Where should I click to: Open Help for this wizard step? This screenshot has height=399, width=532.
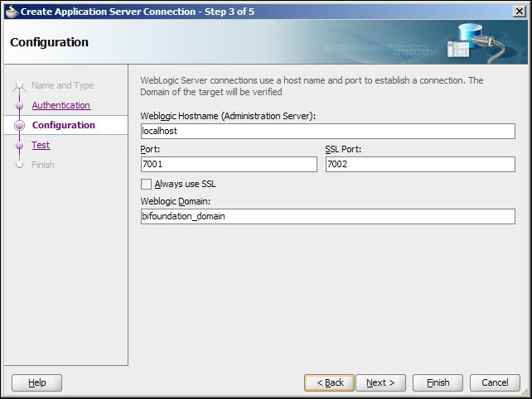coord(36,382)
